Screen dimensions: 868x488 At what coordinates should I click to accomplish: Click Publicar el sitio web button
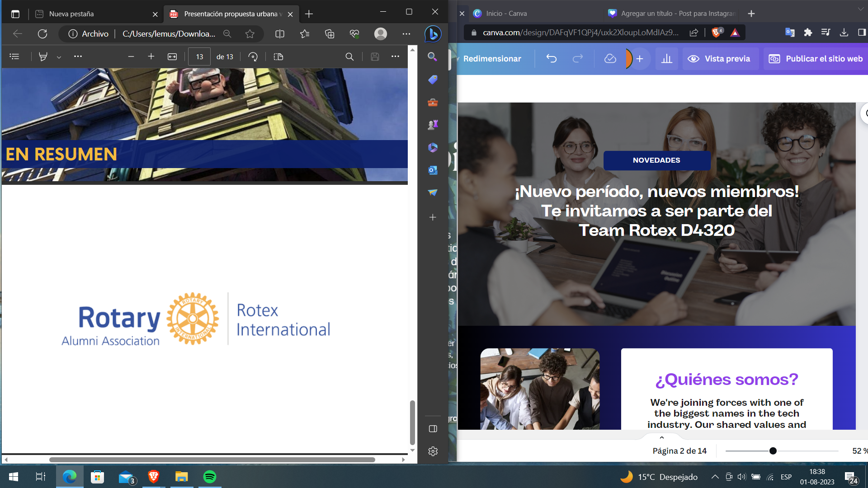pyautogui.click(x=816, y=59)
